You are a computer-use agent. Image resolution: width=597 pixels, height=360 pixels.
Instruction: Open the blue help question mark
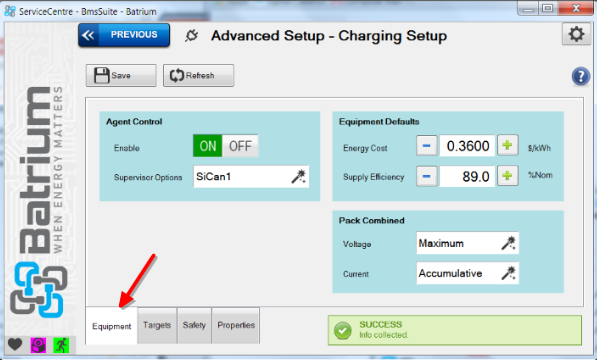[581, 76]
